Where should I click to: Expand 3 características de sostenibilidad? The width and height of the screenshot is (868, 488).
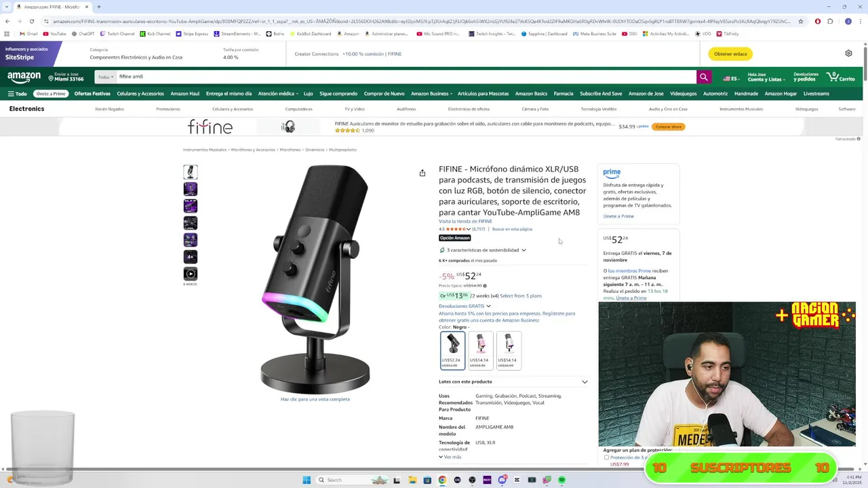(x=483, y=250)
